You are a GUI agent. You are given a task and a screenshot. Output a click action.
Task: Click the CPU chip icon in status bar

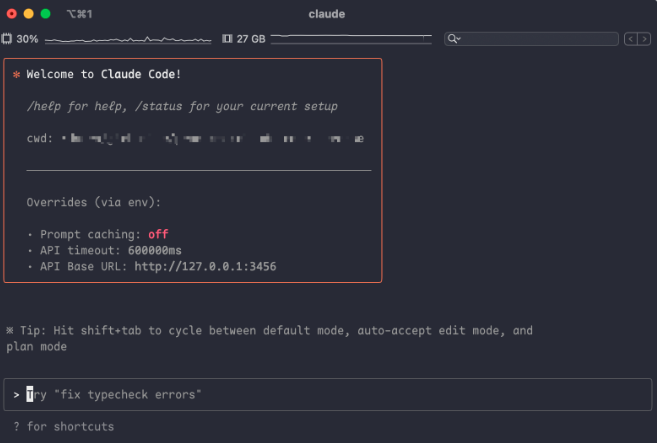pyautogui.click(x=8, y=39)
